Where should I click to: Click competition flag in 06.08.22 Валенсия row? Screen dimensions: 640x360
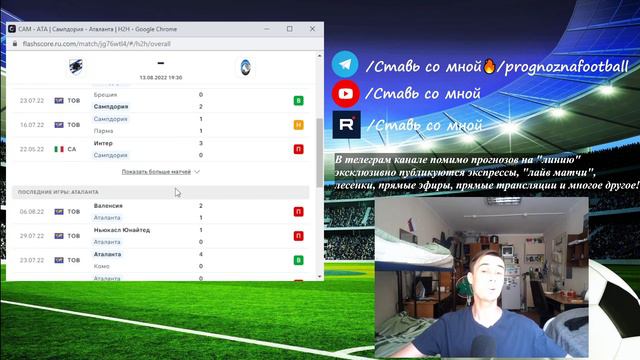coord(59,211)
